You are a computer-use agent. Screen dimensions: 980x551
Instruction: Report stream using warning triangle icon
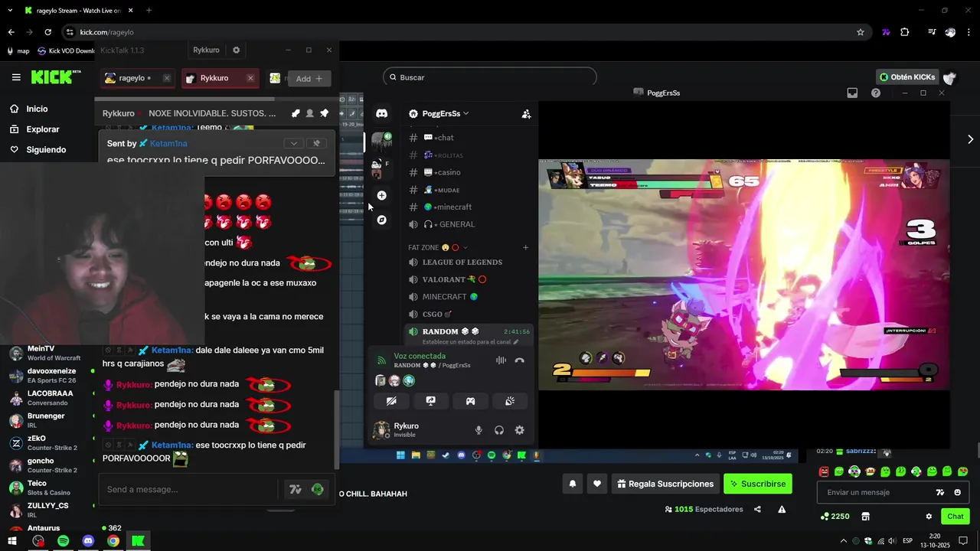pos(782,509)
